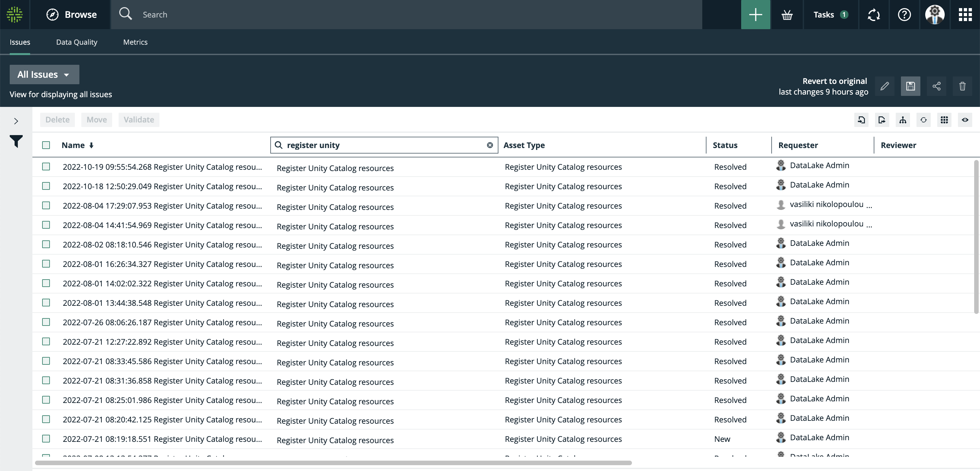
Task: Clear the 'register unity' filter text
Action: [490, 145]
